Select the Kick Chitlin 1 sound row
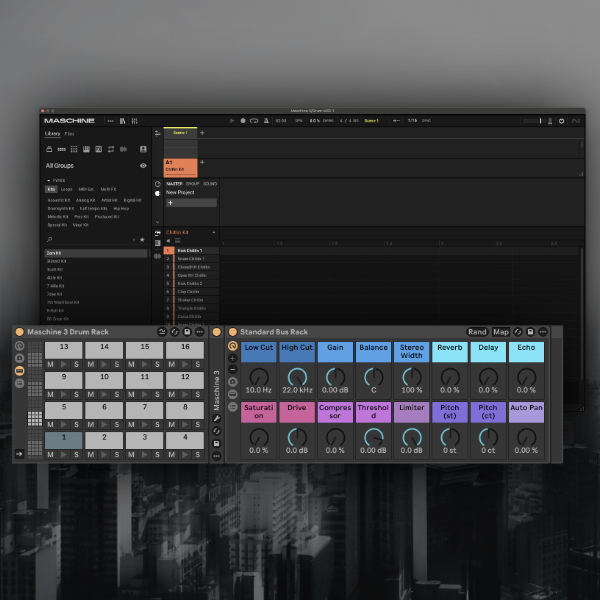600x600 pixels. pyautogui.click(x=191, y=251)
